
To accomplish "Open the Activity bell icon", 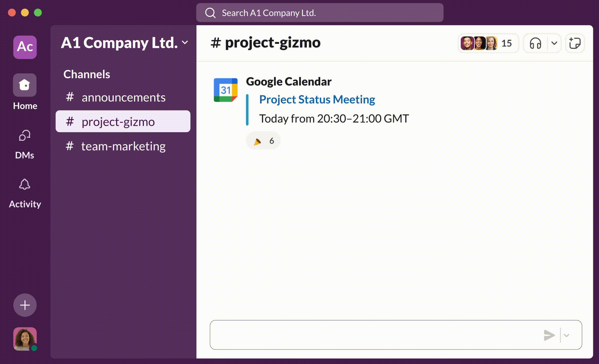I will [x=25, y=185].
